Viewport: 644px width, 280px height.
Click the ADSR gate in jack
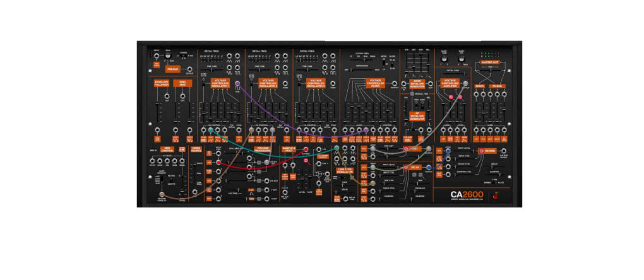click(x=403, y=84)
